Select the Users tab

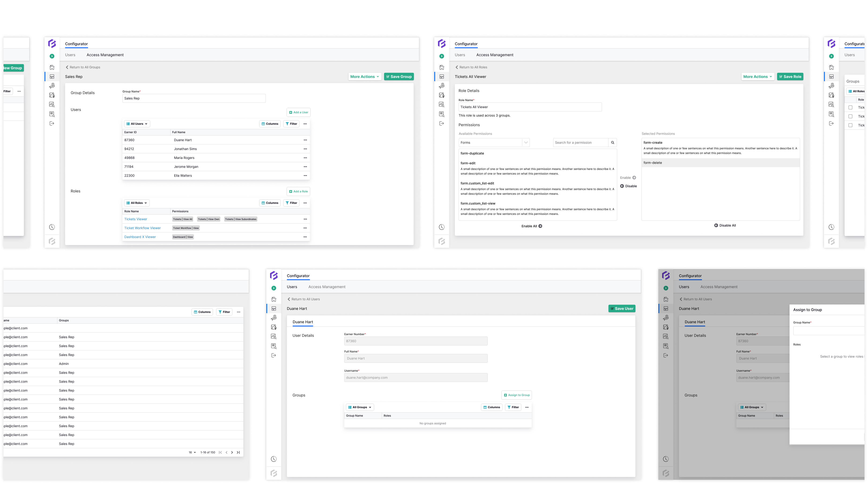pos(70,55)
